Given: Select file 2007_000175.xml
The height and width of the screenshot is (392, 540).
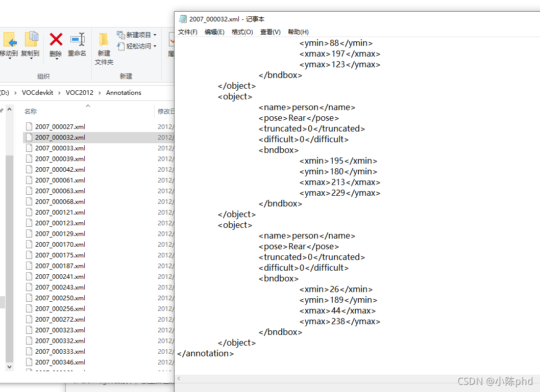Looking at the screenshot, I should pyautogui.click(x=60, y=255).
